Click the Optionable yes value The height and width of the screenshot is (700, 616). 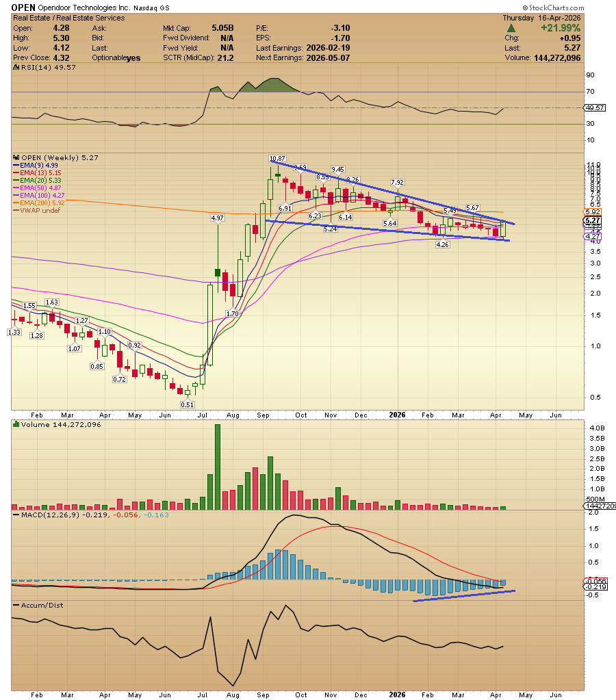pos(133,58)
